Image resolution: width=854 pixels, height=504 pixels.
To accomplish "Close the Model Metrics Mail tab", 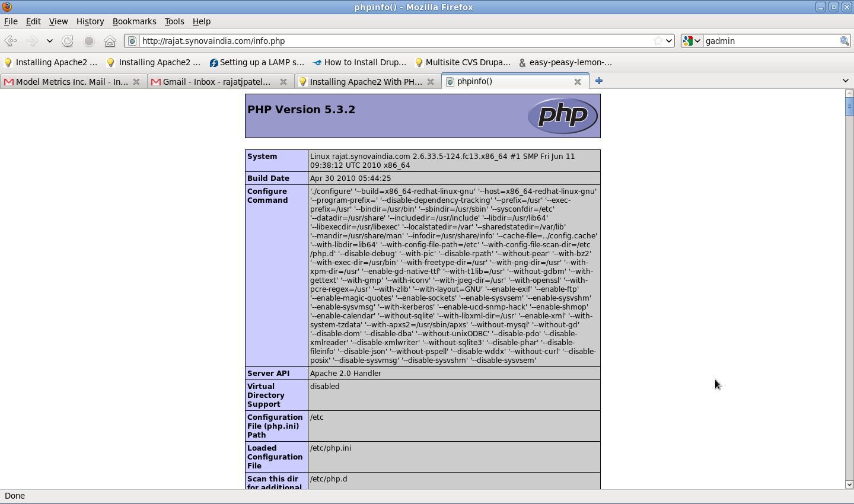I will 136,82.
